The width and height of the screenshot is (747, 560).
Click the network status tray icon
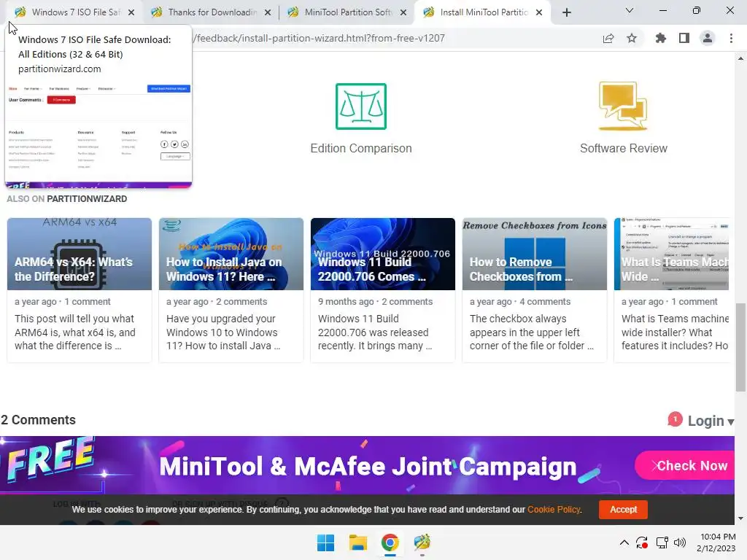pyautogui.click(x=662, y=542)
